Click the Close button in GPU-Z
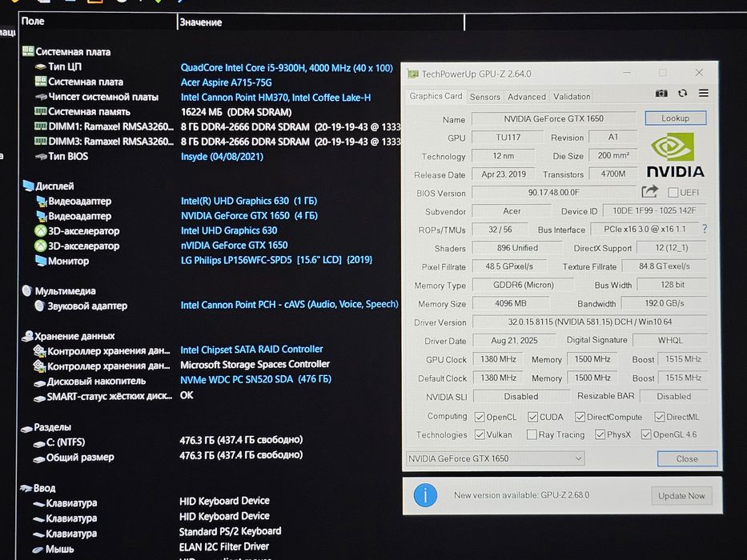 click(687, 458)
